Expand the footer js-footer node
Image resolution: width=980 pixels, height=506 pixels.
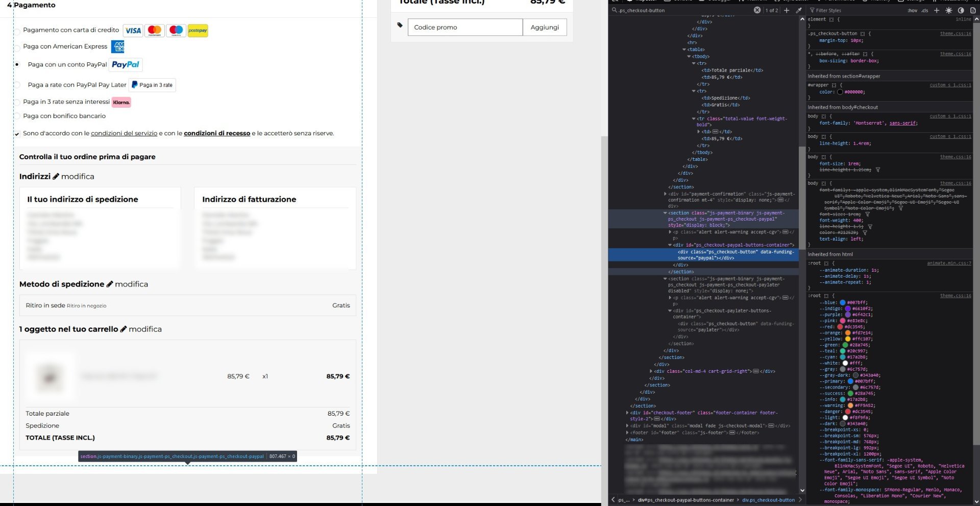click(627, 432)
